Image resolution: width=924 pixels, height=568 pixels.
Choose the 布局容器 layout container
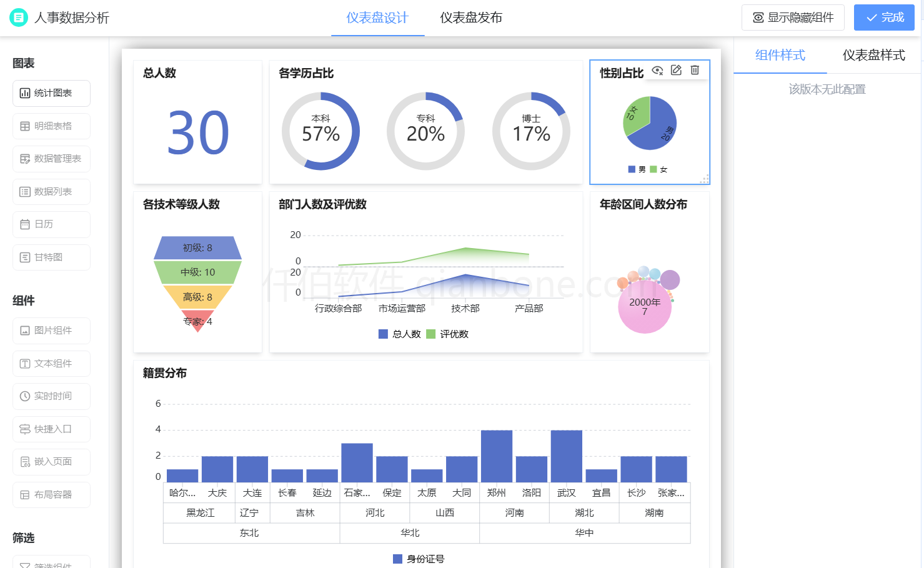52,495
